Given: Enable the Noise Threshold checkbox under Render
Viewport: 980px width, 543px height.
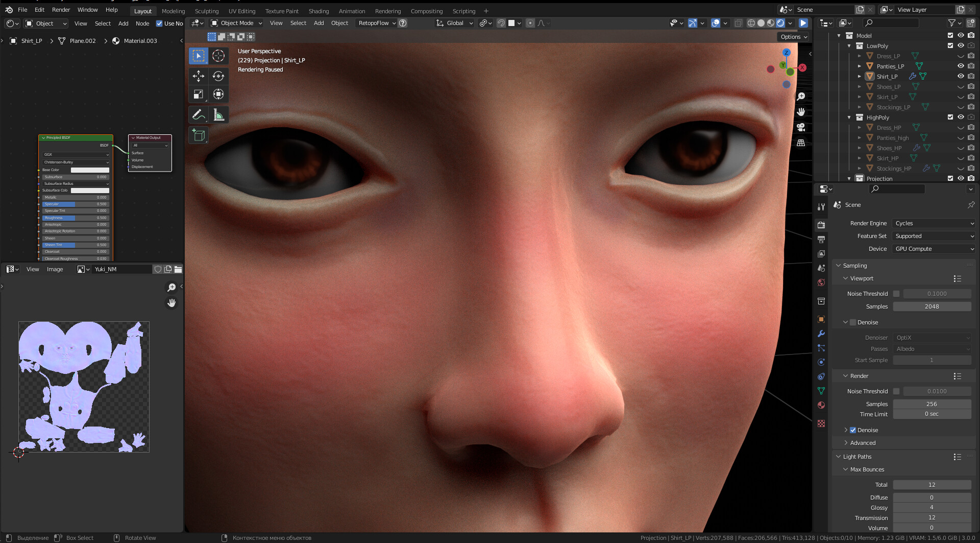Looking at the screenshot, I should coord(897,391).
